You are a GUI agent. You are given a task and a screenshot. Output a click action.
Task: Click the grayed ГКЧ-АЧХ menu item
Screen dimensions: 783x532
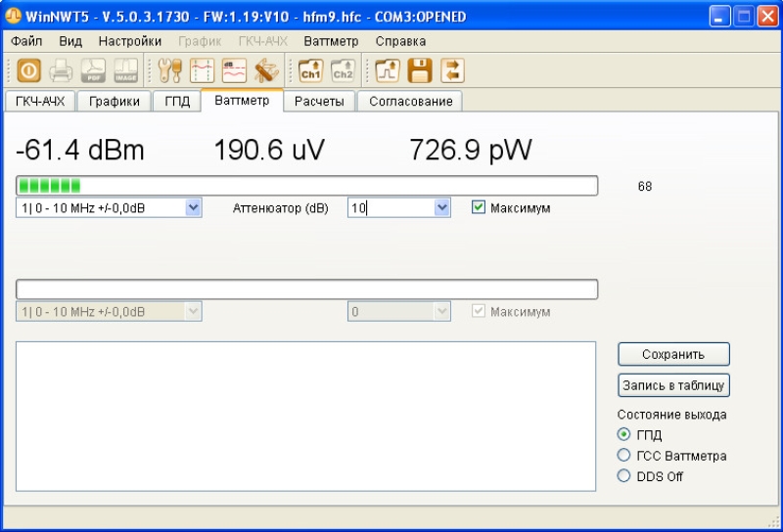262,41
